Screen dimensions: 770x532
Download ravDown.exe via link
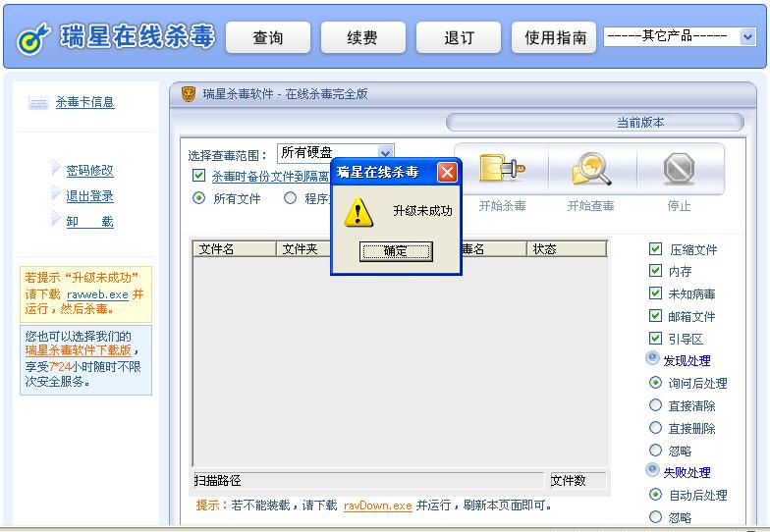click(377, 505)
